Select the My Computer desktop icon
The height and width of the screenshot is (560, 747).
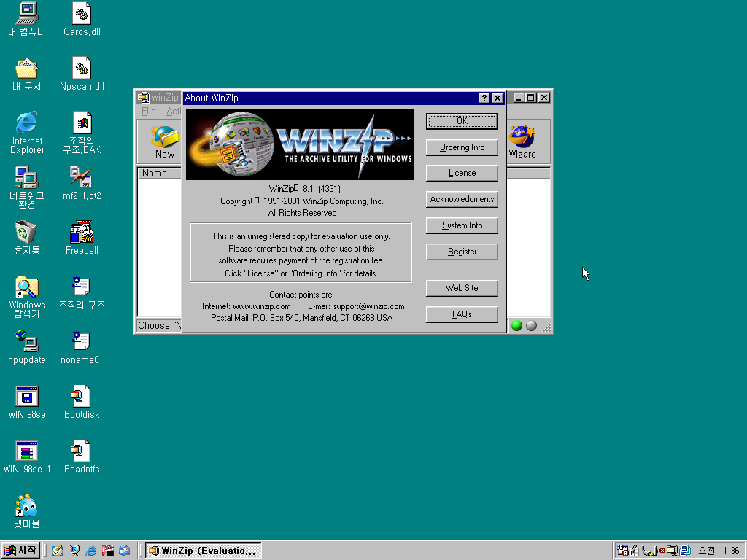coord(27,20)
